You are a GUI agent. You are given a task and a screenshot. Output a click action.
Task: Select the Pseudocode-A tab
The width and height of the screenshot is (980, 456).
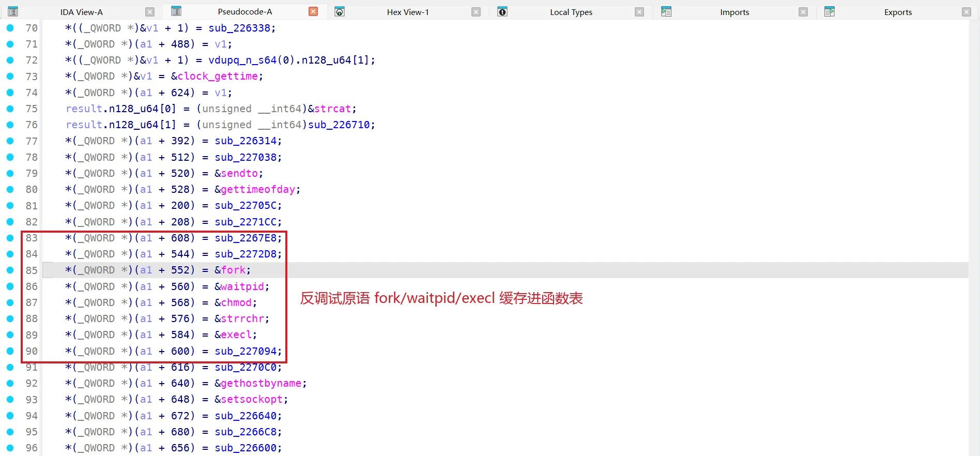click(x=245, y=11)
